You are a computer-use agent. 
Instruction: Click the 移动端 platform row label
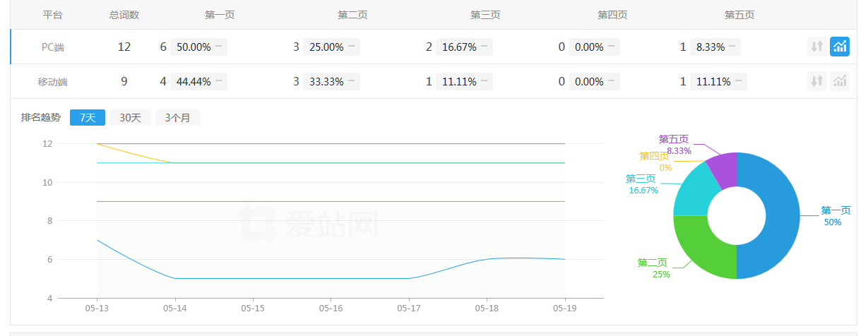(52, 82)
